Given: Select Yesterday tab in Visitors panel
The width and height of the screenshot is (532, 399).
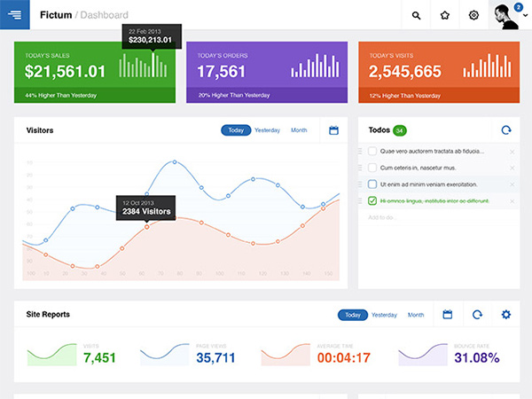Looking at the screenshot, I should click(x=267, y=130).
